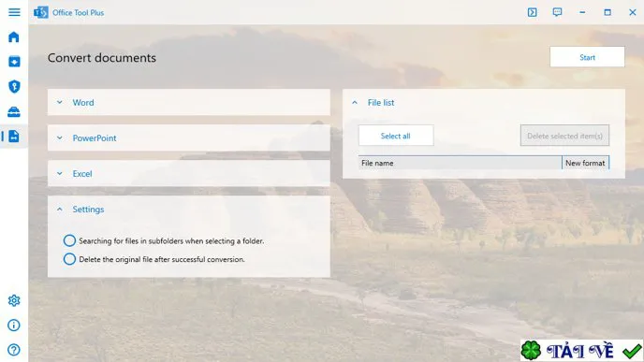The width and height of the screenshot is (644, 362).
Task: Click the New format column header
Action: click(585, 163)
